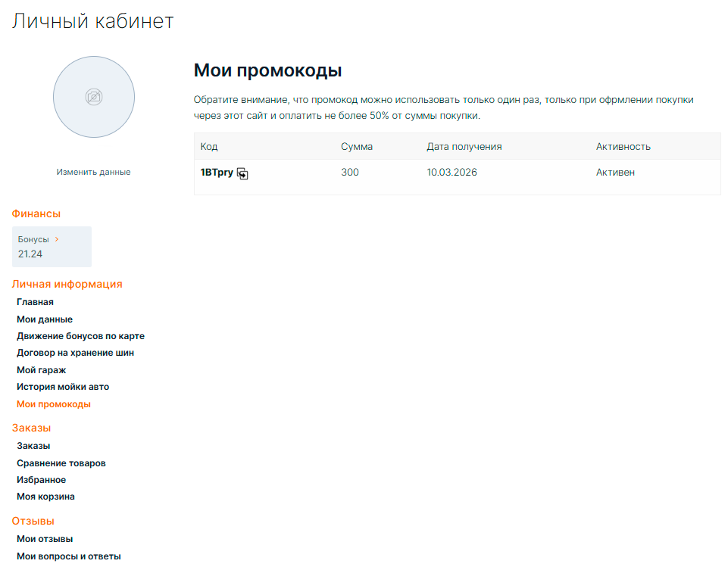Click the Изменить данные link

(x=93, y=172)
